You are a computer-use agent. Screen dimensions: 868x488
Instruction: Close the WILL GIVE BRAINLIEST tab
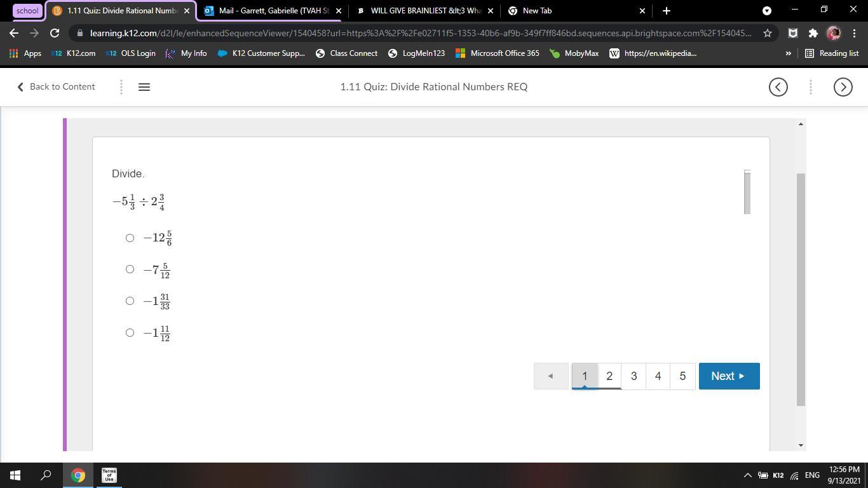click(x=491, y=11)
